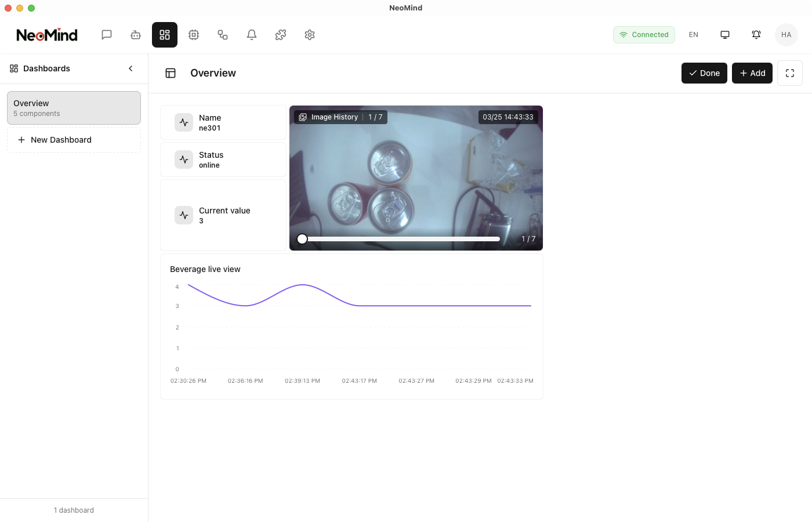The image size is (812, 522).
Task: Click the Done button
Action: click(704, 73)
